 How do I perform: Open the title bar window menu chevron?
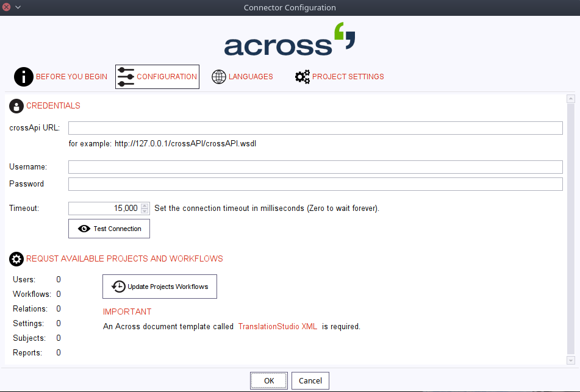coord(18,7)
